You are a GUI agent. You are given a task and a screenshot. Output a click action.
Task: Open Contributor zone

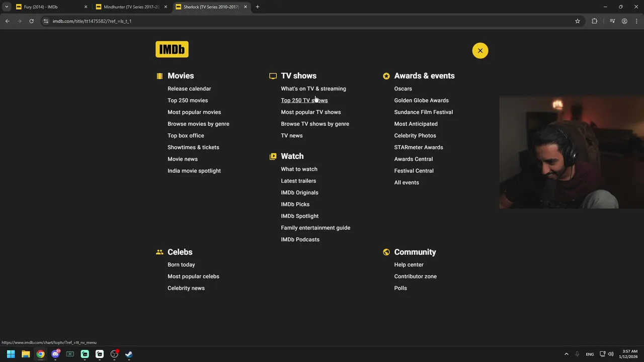tap(416, 276)
